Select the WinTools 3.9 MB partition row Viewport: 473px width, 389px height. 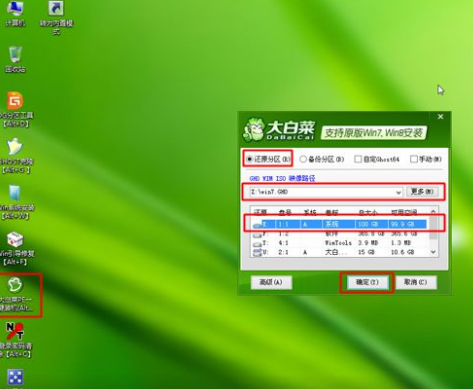[x=340, y=243]
